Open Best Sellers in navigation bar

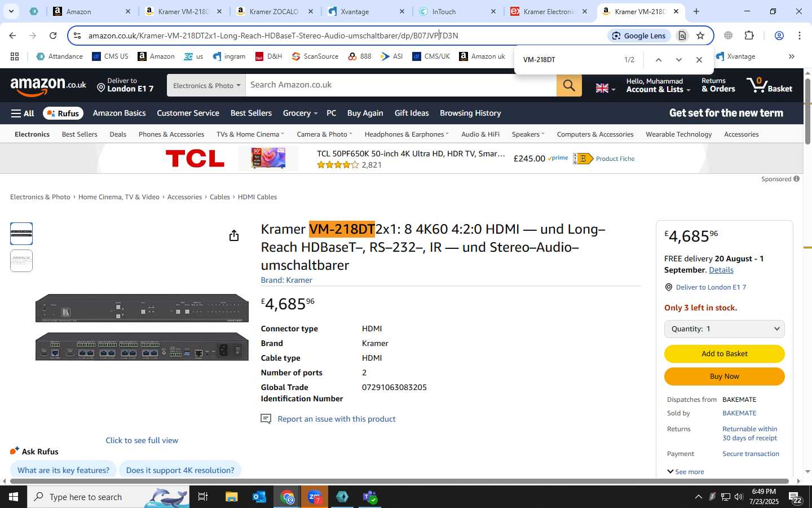(251, 113)
